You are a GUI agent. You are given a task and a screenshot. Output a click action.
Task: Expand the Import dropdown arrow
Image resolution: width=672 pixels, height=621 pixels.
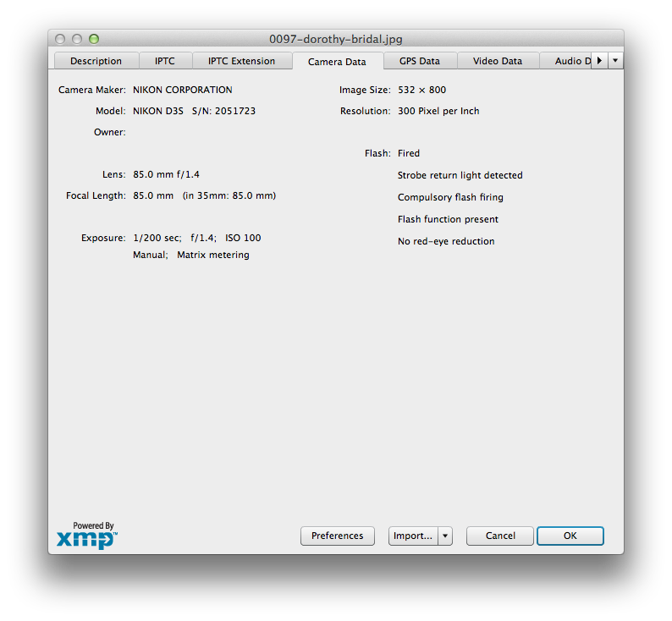[x=445, y=536]
